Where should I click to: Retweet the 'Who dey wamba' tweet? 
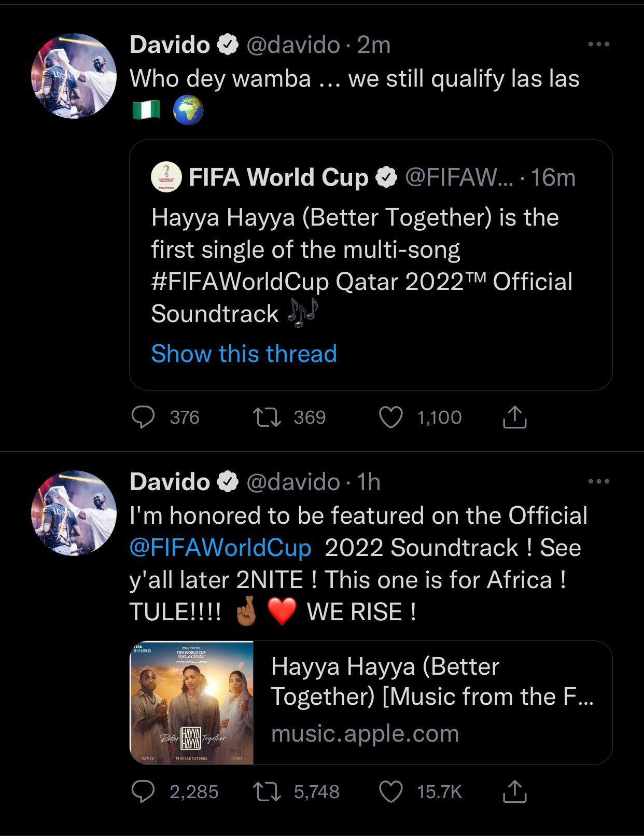coord(267,417)
